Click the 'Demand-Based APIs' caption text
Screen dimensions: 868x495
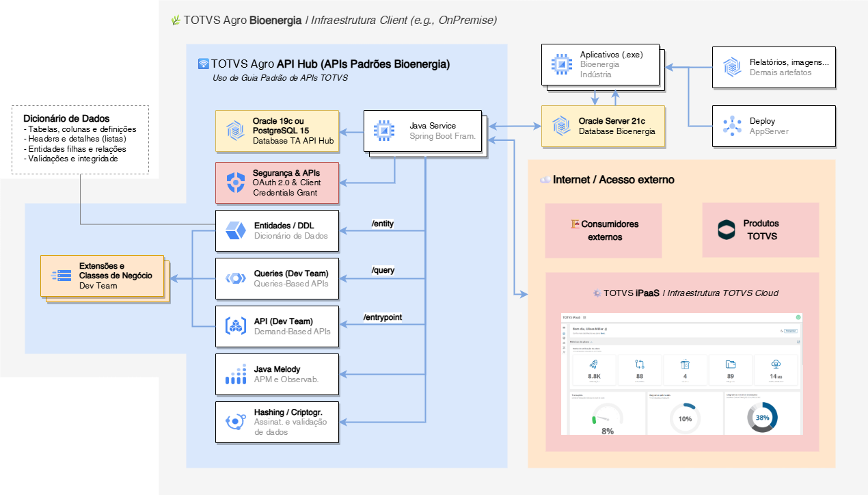tap(292, 332)
